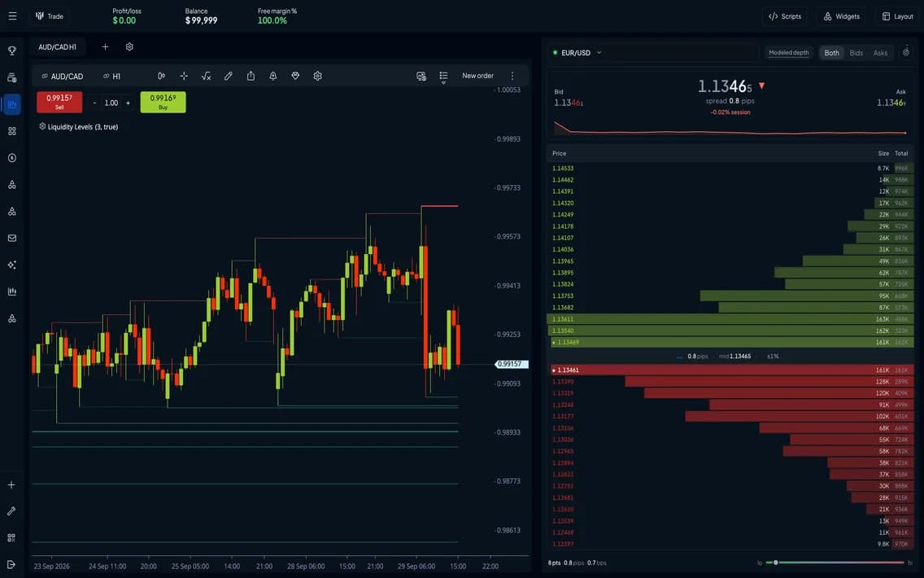This screenshot has height=578, width=924.
Task: Open the Trade menu dropdown
Action: pyautogui.click(x=50, y=16)
